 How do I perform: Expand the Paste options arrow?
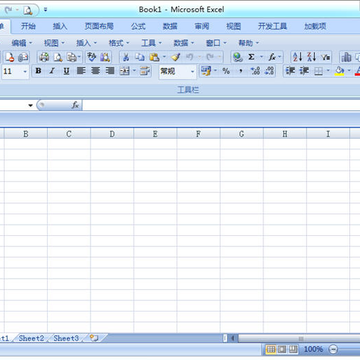[164, 57]
